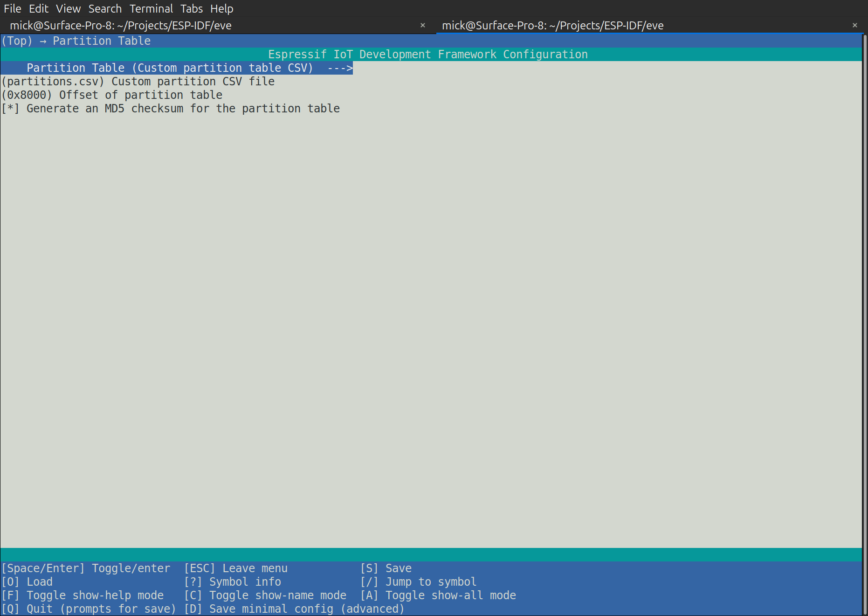This screenshot has height=616, width=868.
Task: Click the [C] Toggle show-name mode hint
Action: (265, 595)
